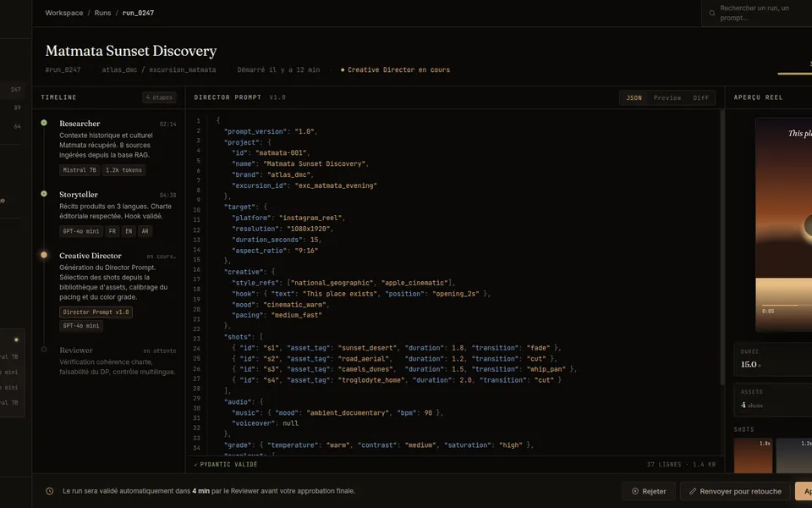Click the "prompt_version" code line
812x508 pixels.
271,131
